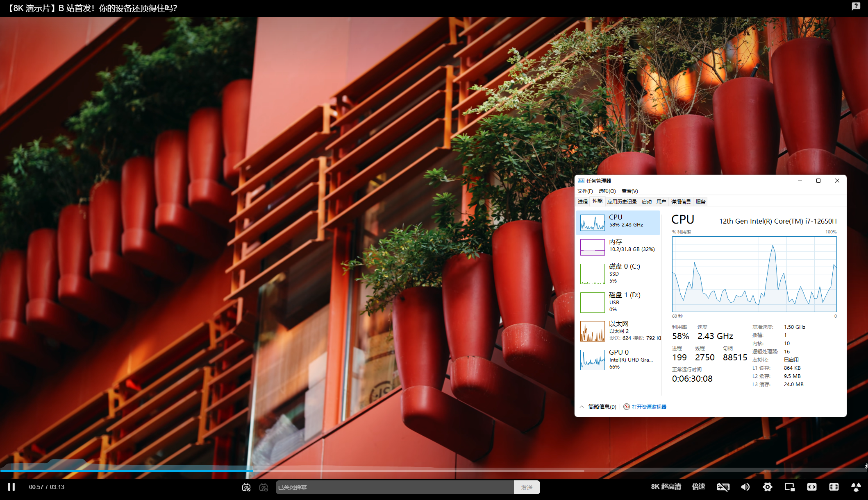Viewport: 868px width, 500px height.
Task: Toggle danmaku comments on or off
Action: pos(246,487)
